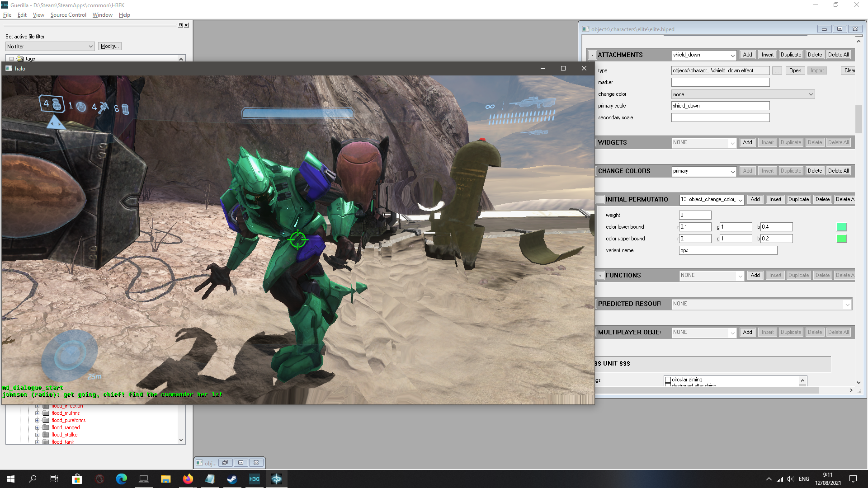Collapse the ATTACHMENTS block toggle
This screenshot has width=868, height=488.
pyautogui.click(x=592, y=55)
